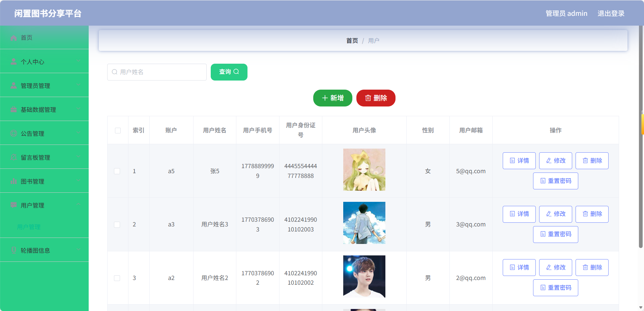Expand the 个人中心 chevron
Viewport: 644px width, 311px height.
[78, 61]
